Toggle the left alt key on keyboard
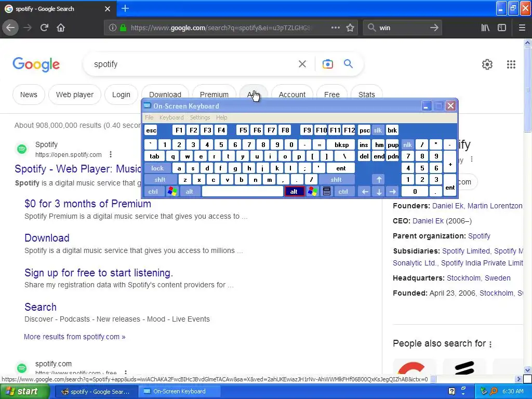This screenshot has height=399, width=532. point(189,191)
